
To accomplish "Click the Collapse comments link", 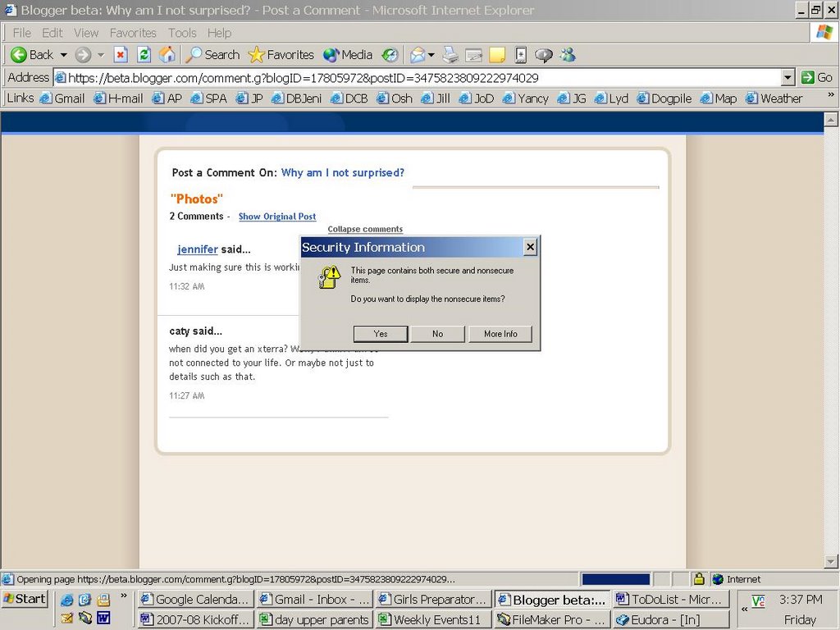I will click(x=365, y=230).
